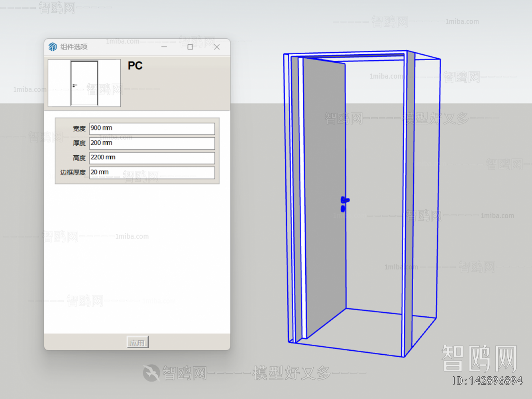Click the SketchUp logo in dialog title bar
The image size is (532, 399).
tap(52, 47)
